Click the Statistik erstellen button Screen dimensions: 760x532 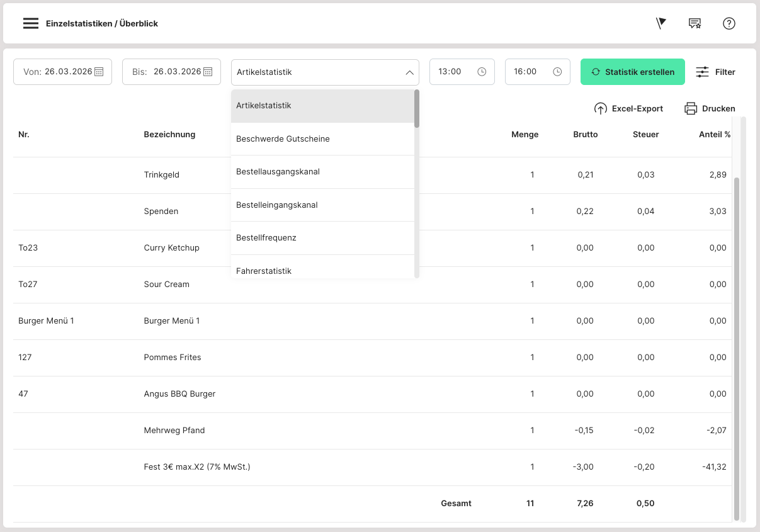tap(632, 72)
